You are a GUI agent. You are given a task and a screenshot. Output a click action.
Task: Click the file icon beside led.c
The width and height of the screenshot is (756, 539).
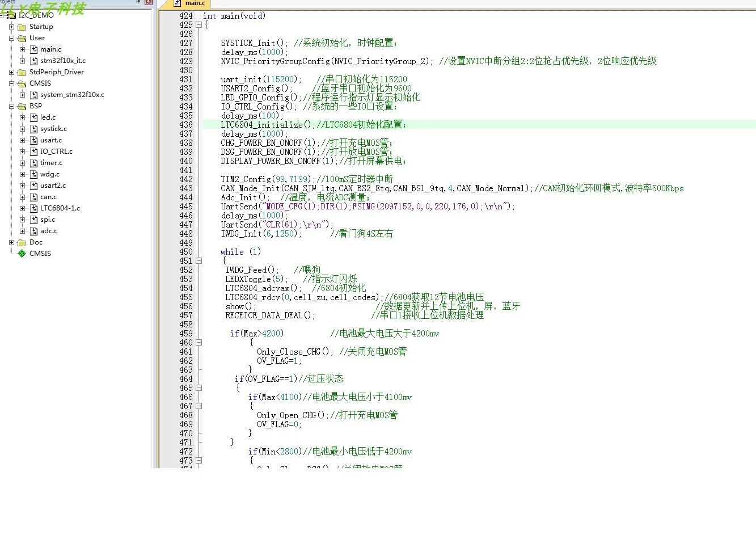(33, 117)
